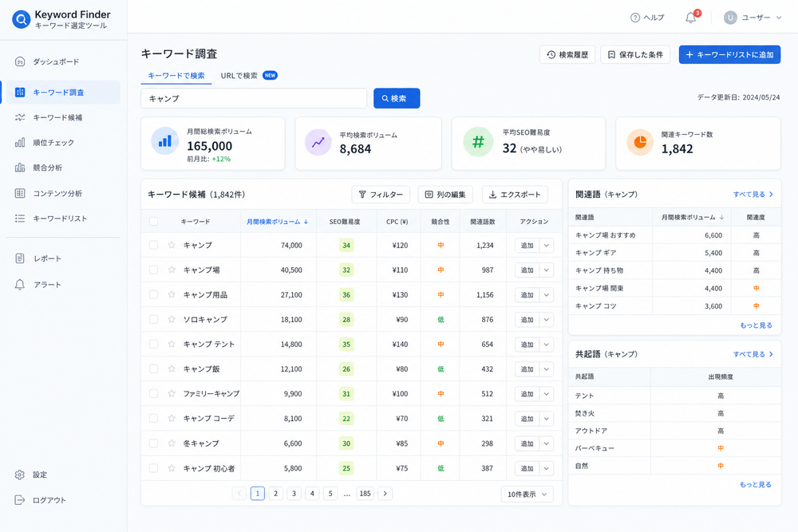Star the ファミリーキャンプ keyword row

point(172,394)
